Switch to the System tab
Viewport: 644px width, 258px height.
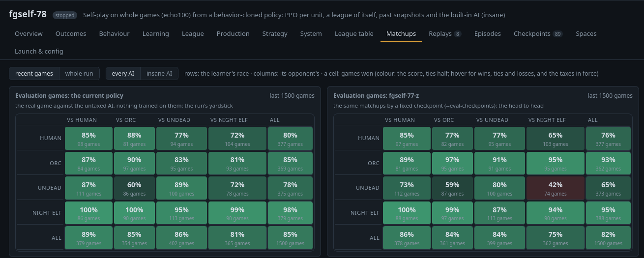click(311, 34)
